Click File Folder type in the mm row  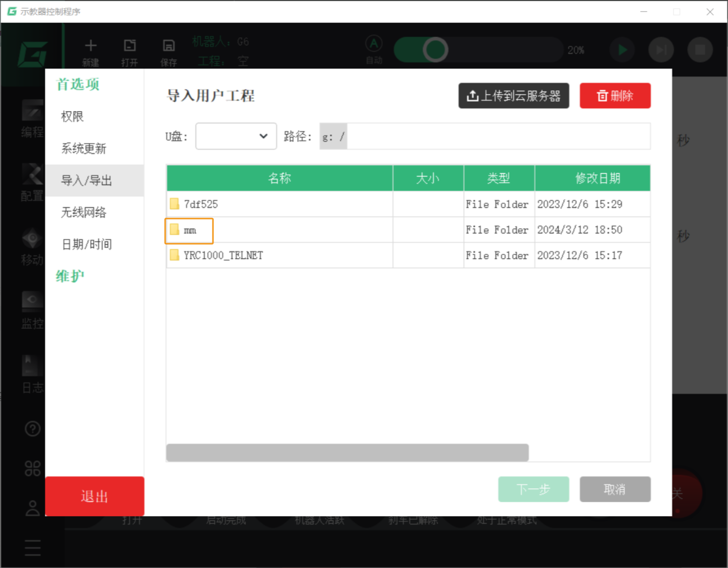[x=497, y=230]
